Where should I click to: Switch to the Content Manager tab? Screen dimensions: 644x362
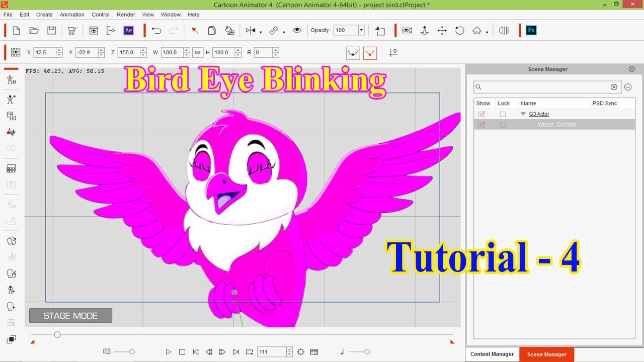tap(492, 354)
